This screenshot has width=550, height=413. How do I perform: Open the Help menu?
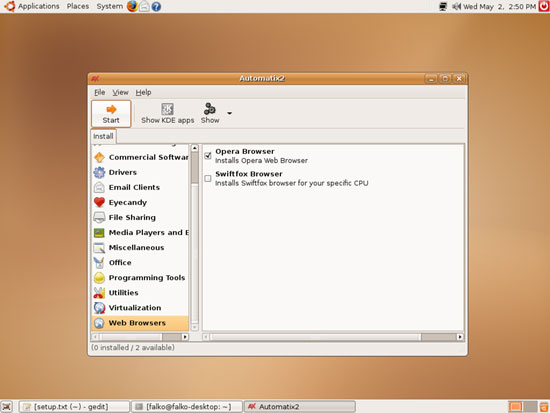click(143, 92)
